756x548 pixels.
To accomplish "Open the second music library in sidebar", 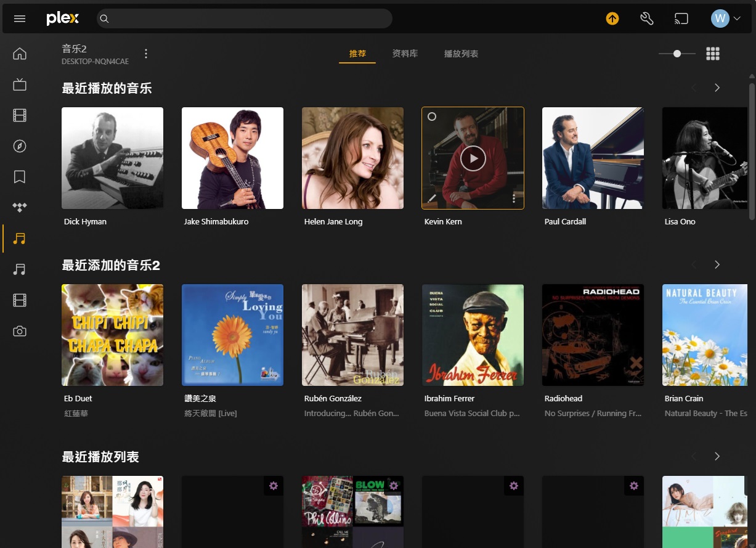I will [x=20, y=269].
